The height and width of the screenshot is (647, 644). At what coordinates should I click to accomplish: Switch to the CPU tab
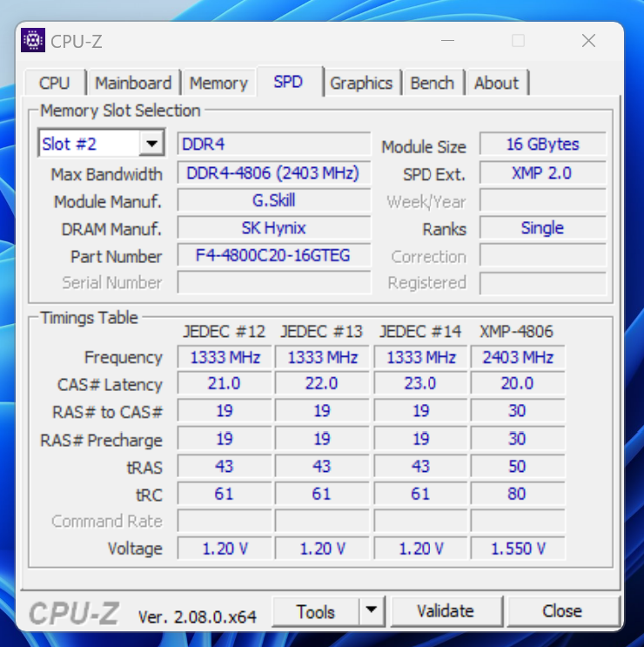[55, 83]
